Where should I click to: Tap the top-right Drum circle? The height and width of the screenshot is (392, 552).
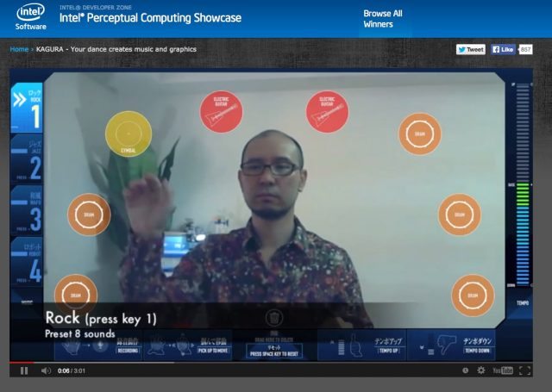click(x=420, y=134)
